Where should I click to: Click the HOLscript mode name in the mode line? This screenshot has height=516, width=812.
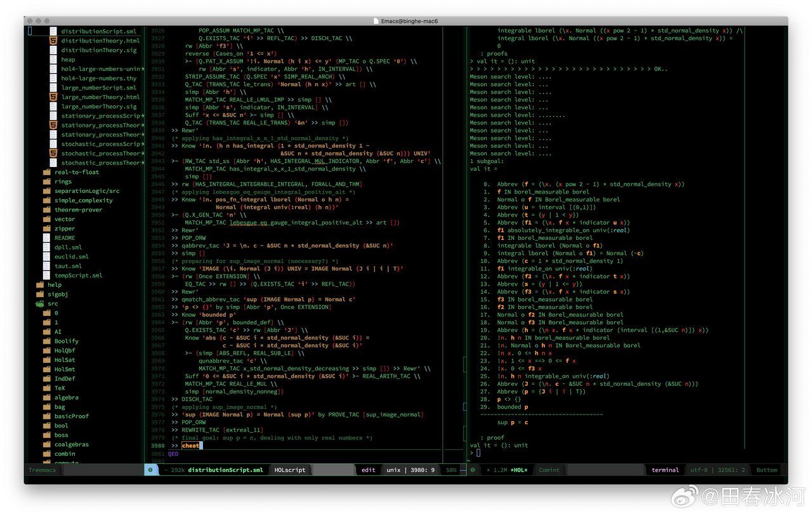(290, 470)
